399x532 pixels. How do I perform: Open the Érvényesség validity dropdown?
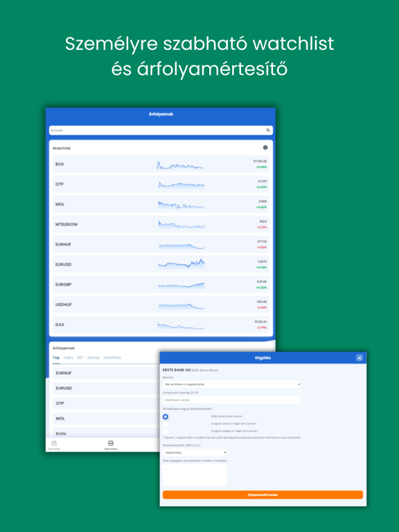tap(195, 452)
